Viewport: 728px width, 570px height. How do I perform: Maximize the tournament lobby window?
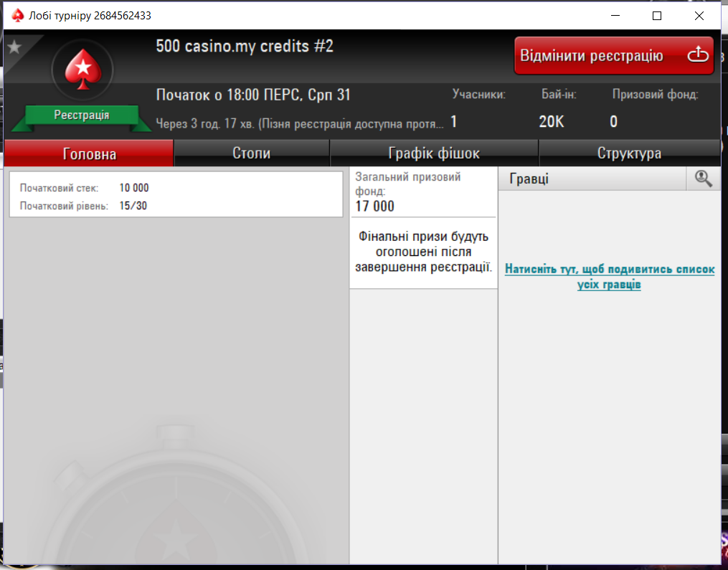click(x=657, y=16)
